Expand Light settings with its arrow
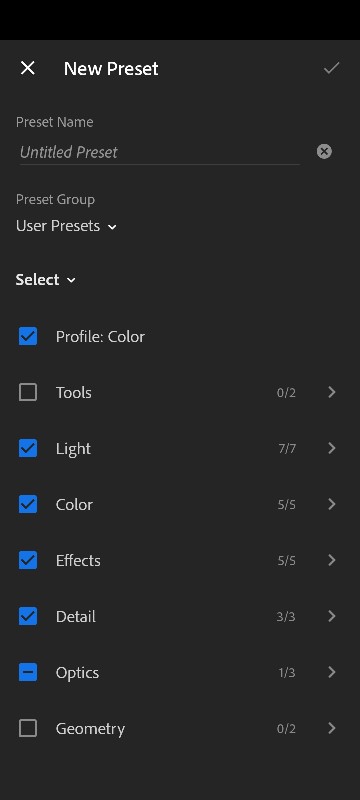This screenshot has width=360, height=800. (332, 448)
